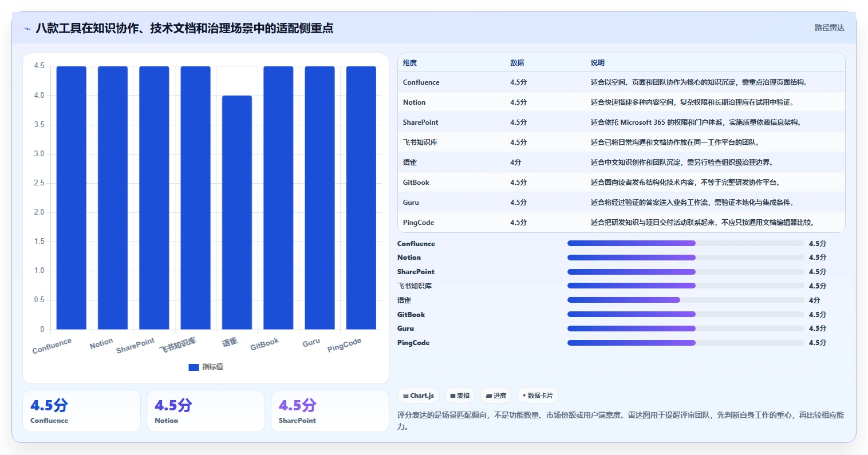The image size is (868, 455).
Task: Click the Confluence description about 页面结构
Action: point(700,82)
